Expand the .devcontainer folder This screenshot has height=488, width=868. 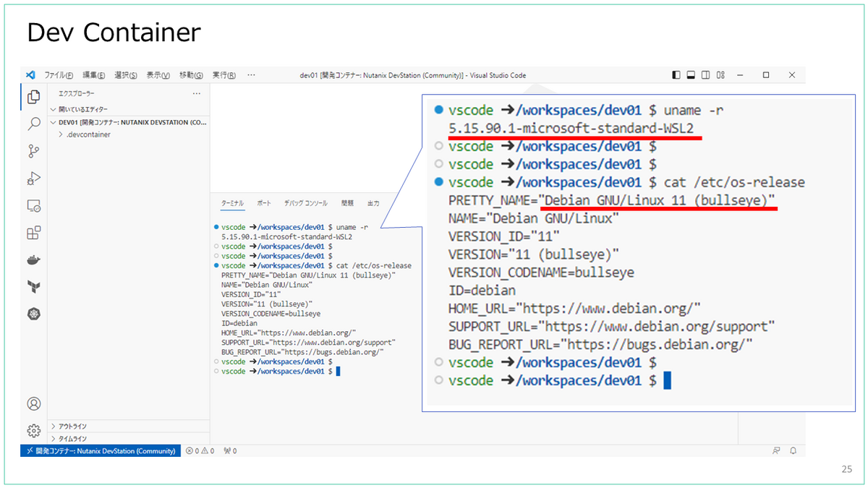pyautogui.click(x=129, y=134)
